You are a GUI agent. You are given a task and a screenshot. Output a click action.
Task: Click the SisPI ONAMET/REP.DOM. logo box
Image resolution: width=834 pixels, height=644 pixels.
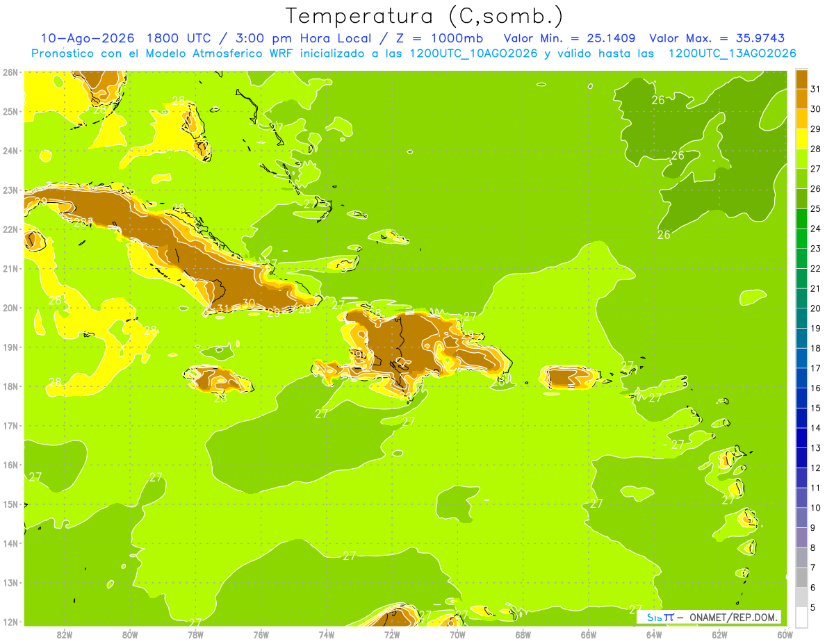[x=708, y=617]
